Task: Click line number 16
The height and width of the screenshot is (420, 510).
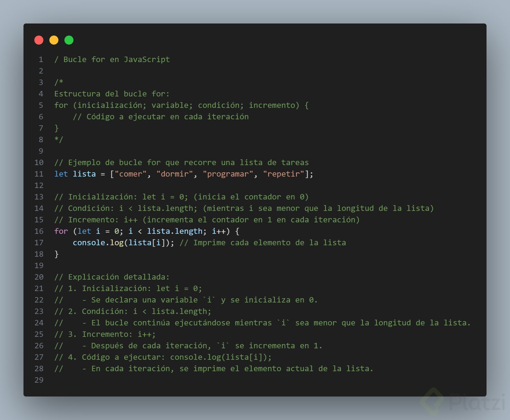Action: click(x=39, y=231)
